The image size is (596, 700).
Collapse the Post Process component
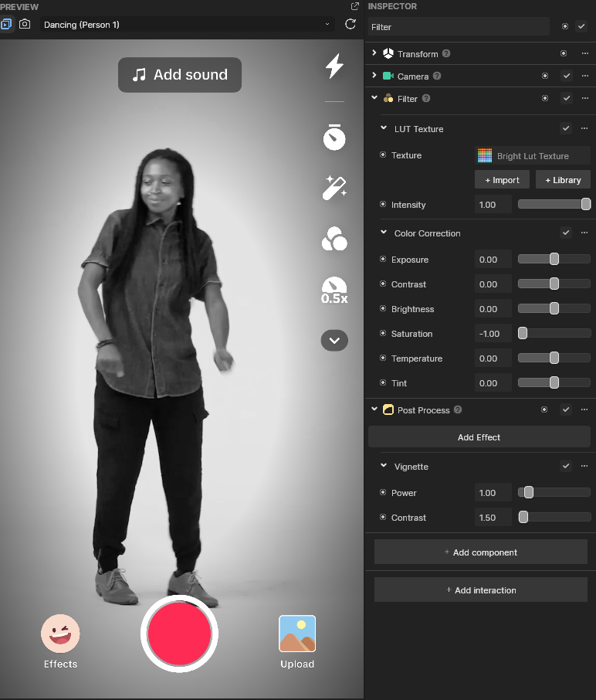pyautogui.click(x=374, y=409)
